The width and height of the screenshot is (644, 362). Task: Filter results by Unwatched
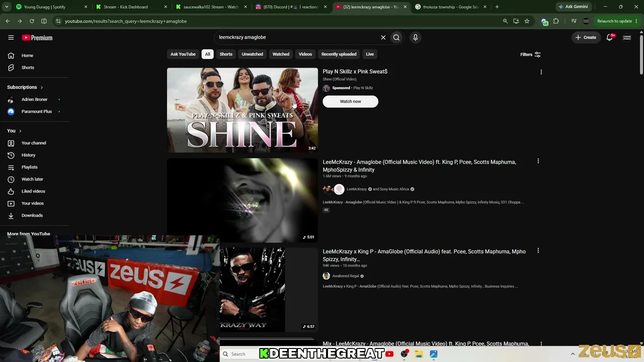[x=252, y=54]
